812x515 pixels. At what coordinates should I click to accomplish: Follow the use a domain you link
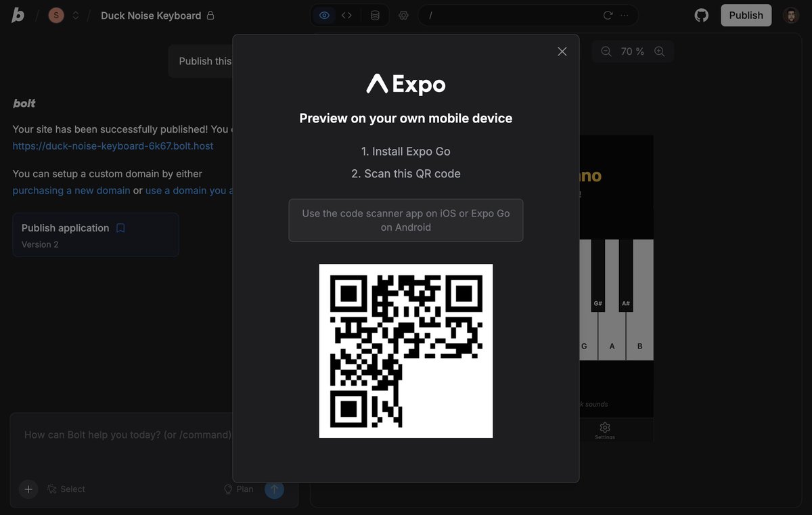[189, 190]
